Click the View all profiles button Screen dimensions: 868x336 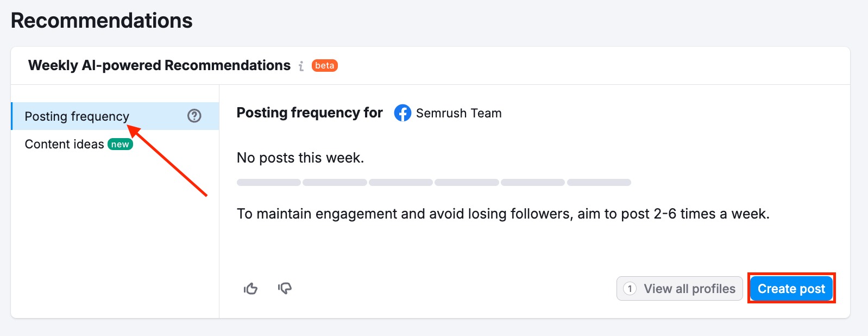pyautogui.click(x=679, y=288)
